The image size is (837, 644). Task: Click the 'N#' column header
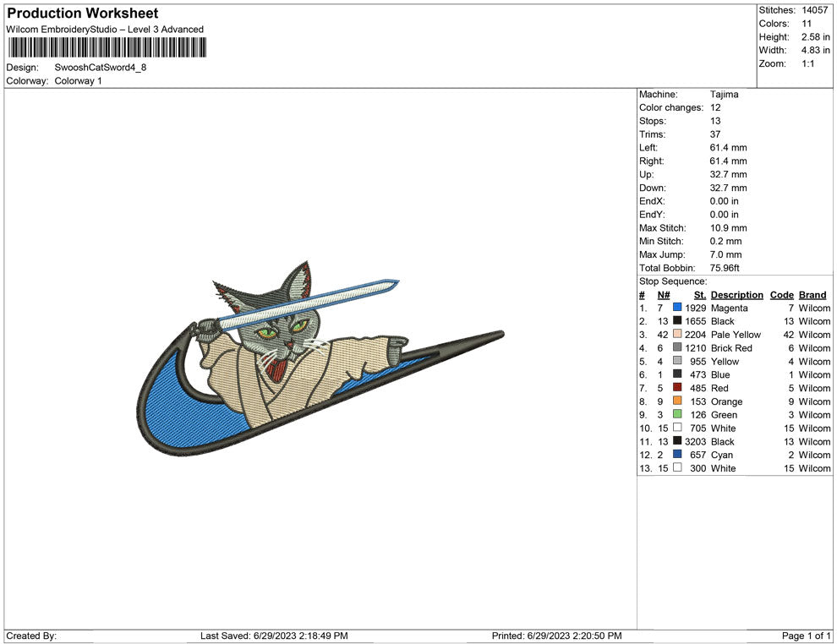[x=664, y=295]
